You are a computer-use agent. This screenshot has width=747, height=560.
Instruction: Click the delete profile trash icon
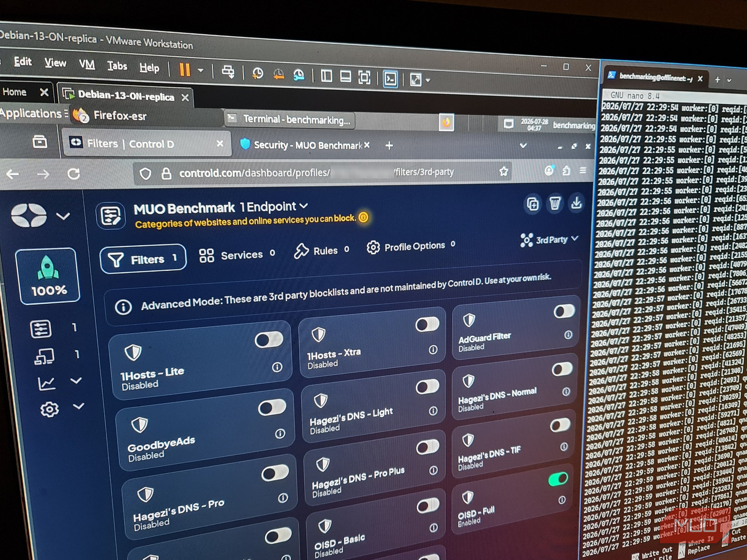(x=555, y=203)
